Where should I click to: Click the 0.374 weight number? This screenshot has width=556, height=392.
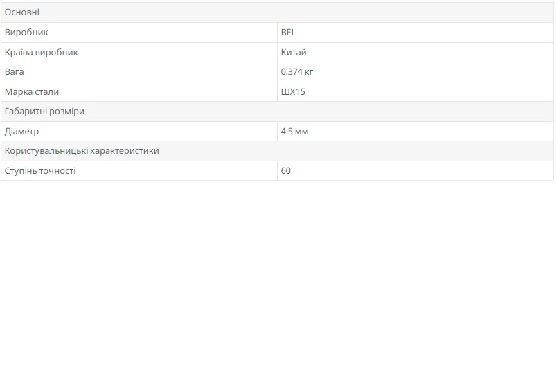pyautogui.click(x=292, y=72)
